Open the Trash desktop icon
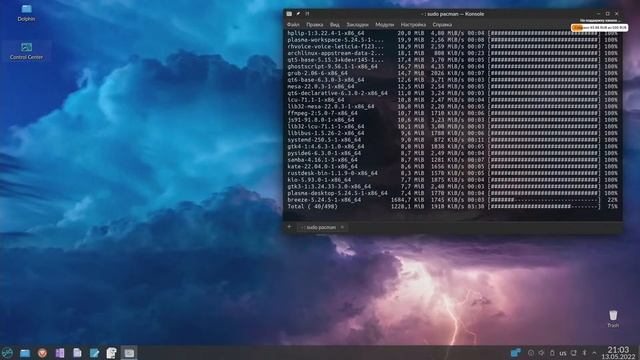 pos(613,318)
